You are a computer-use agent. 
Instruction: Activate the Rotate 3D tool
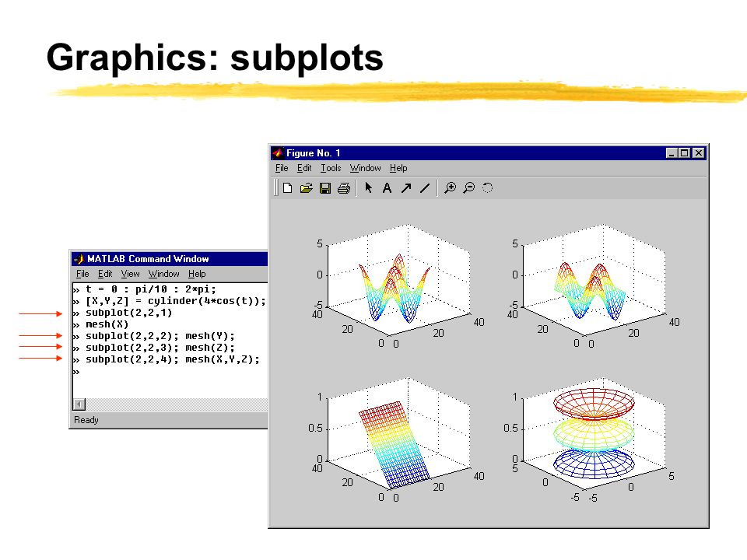tap(487, 187)
